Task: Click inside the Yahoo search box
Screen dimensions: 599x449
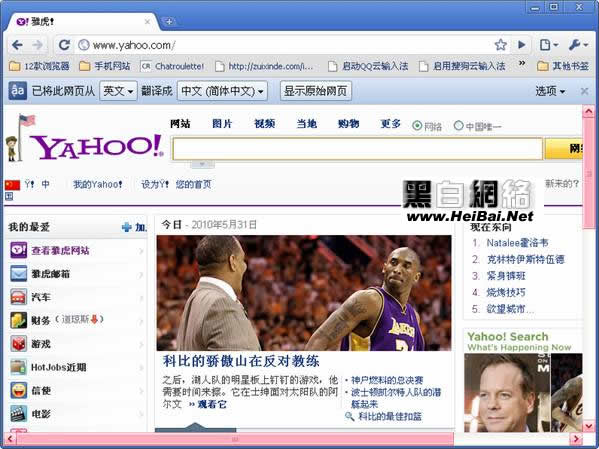Action: pos(357,149)
